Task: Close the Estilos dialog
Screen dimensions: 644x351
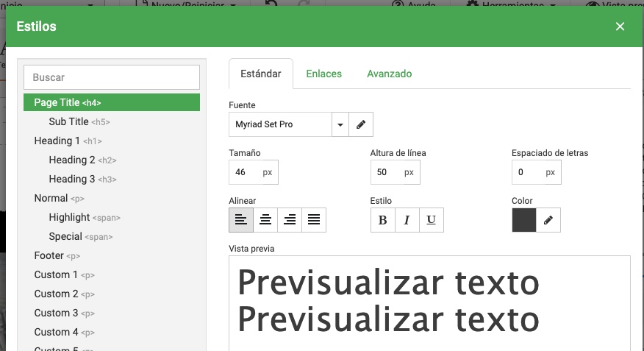Action: pyautogui.click(x=620, y=26)
